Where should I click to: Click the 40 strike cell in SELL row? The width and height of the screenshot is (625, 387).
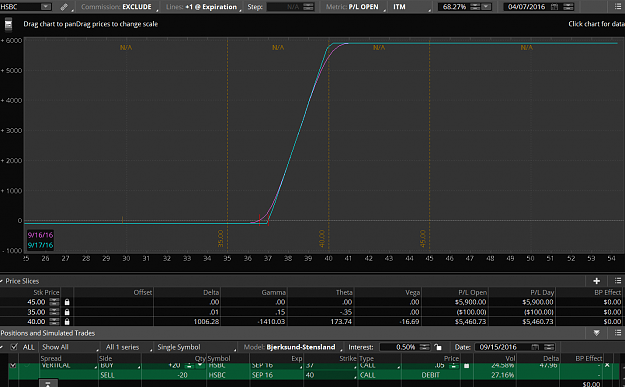tap(330, 375)
